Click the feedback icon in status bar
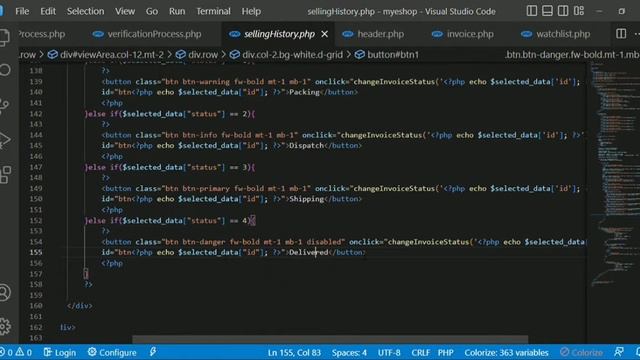Viewport: 640px width, 360px height. click(x=619, y=352)
